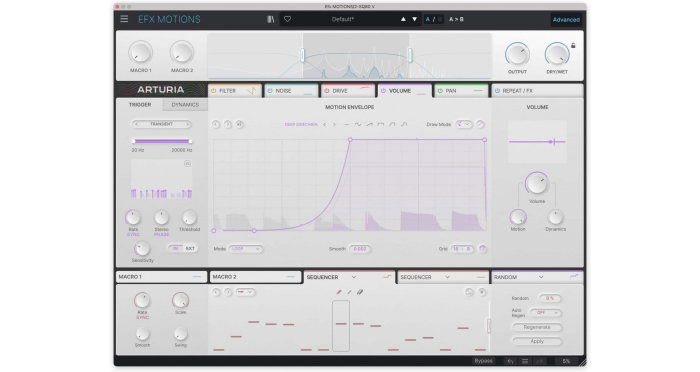Click the round icon right of Draw Mode
The height and width of the screenshot is (372, 700).
coord(480,125)
